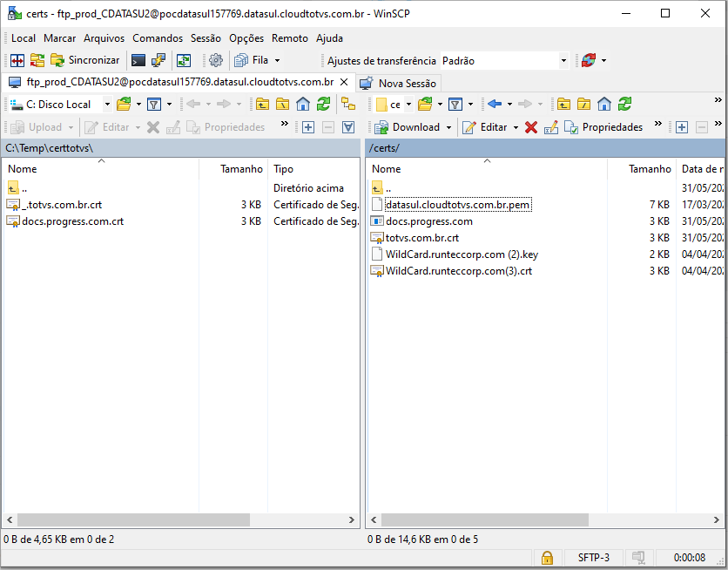Select WildCard.runteccorp.com(3).crt file
The width and height of the screenshot is (728, 570).
pyautogui.click(x=459, y=271)
